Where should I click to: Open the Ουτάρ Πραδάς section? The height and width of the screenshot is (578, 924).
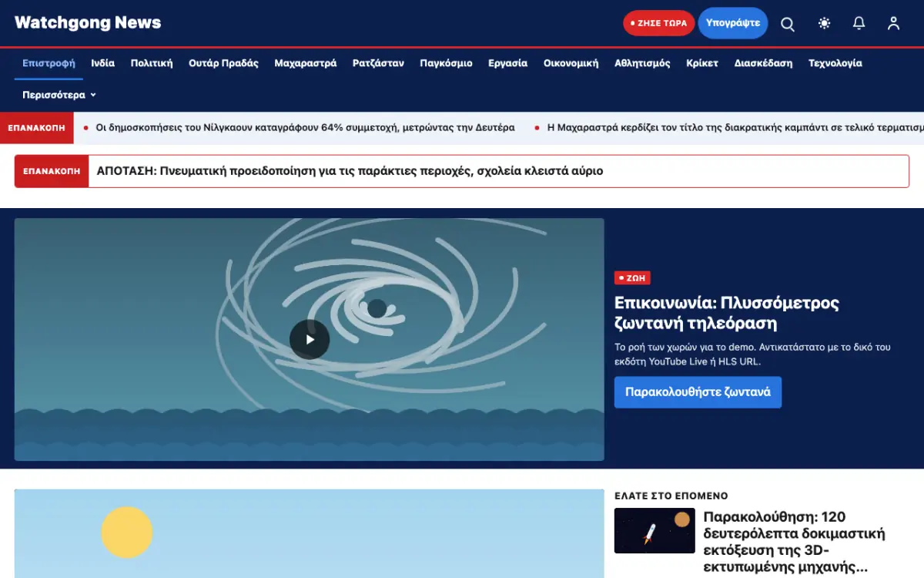click(x=223, y=63)
